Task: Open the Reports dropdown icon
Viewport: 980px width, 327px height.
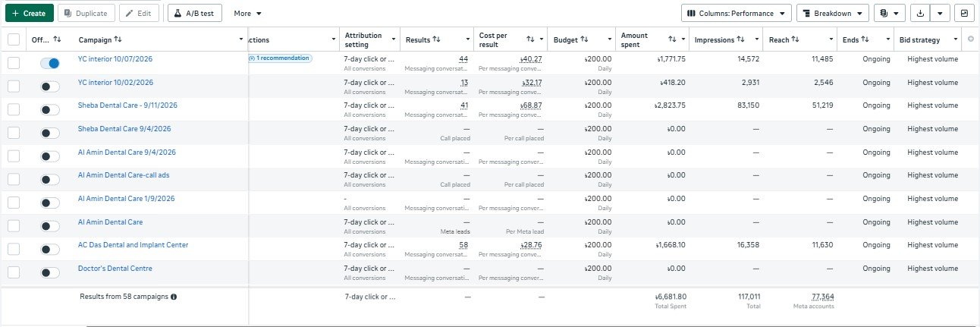Action: point(890,13)
